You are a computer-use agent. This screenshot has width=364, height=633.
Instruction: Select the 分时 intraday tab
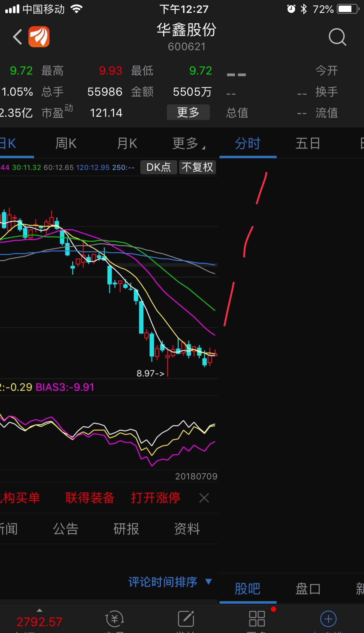tap(248, 144)
